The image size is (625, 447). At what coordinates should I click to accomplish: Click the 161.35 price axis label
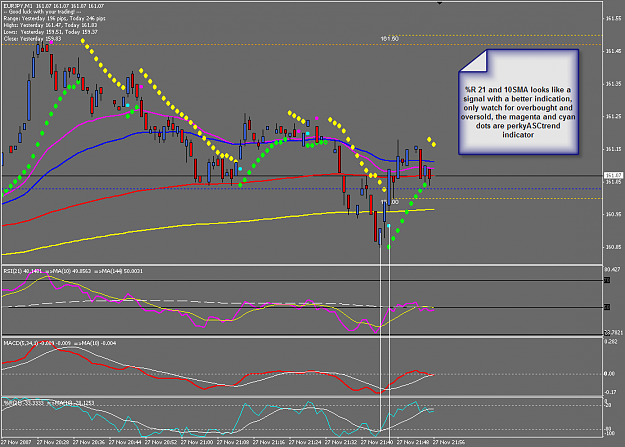pyautogui.click(x=613, y=84)
